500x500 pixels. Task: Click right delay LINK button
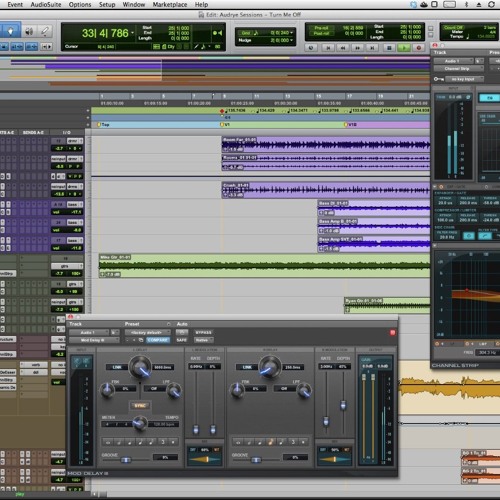click(247, 367)
